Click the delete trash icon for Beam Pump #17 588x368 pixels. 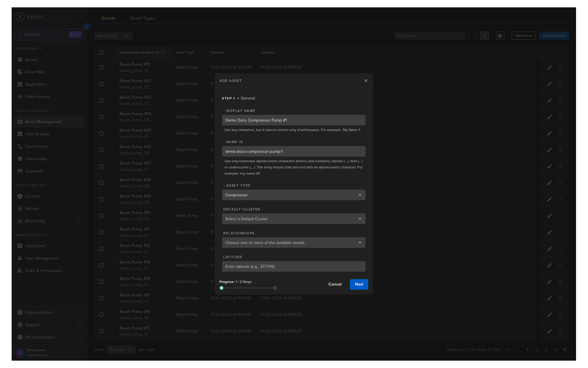coord(560,331)
